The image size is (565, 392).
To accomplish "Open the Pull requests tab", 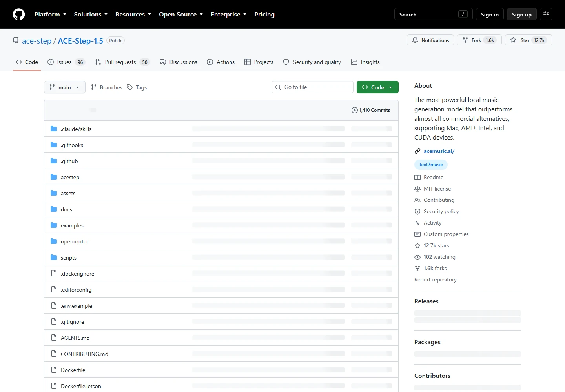I will point(122,62).
